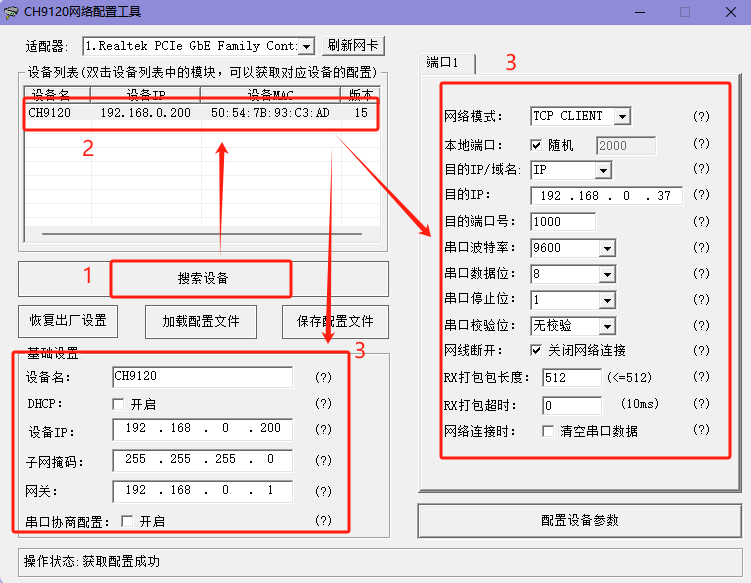Open help (?) for 串口校验位
Screen dimensions: 751x583
pos(701,326)
